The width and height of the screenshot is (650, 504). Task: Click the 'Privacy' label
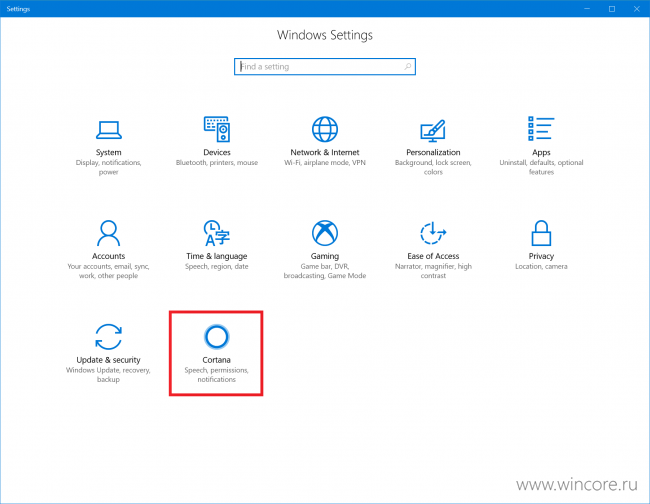[x=541, y=256]
